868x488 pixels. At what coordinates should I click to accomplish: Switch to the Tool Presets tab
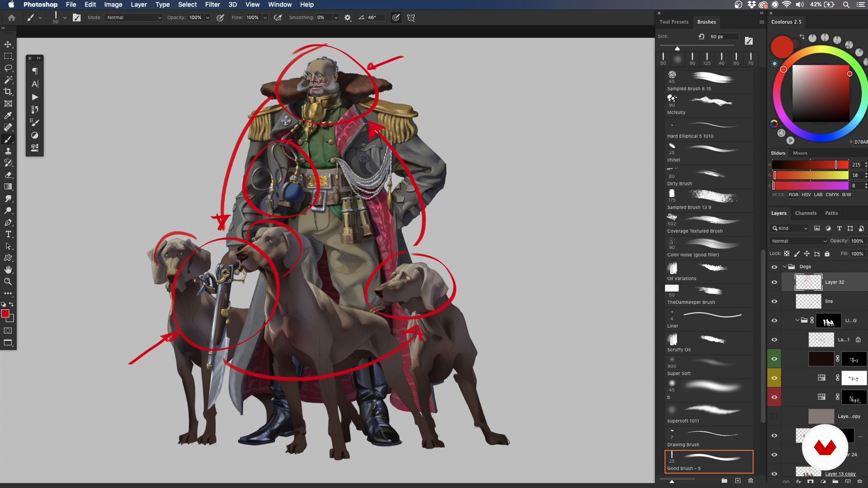(x=674, y=22)
